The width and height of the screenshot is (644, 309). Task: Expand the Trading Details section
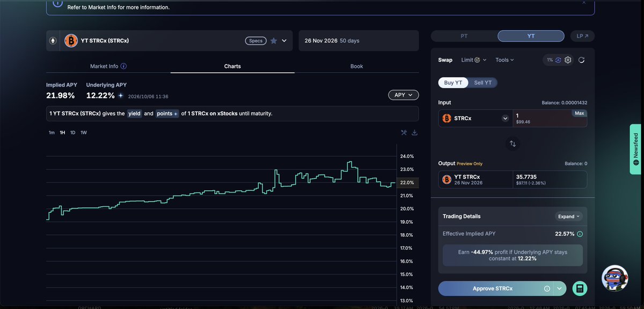click(x=569, y=217)
